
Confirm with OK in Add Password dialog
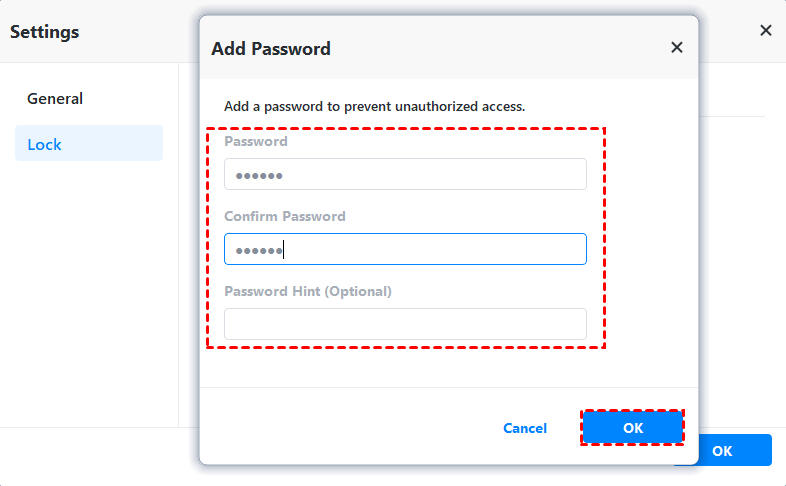pyautogui.click(x=633, y=428)
